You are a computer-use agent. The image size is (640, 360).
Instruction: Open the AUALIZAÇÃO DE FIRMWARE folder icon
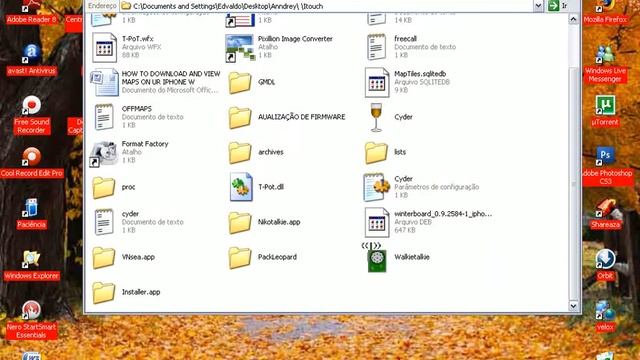tap(240, 118)
